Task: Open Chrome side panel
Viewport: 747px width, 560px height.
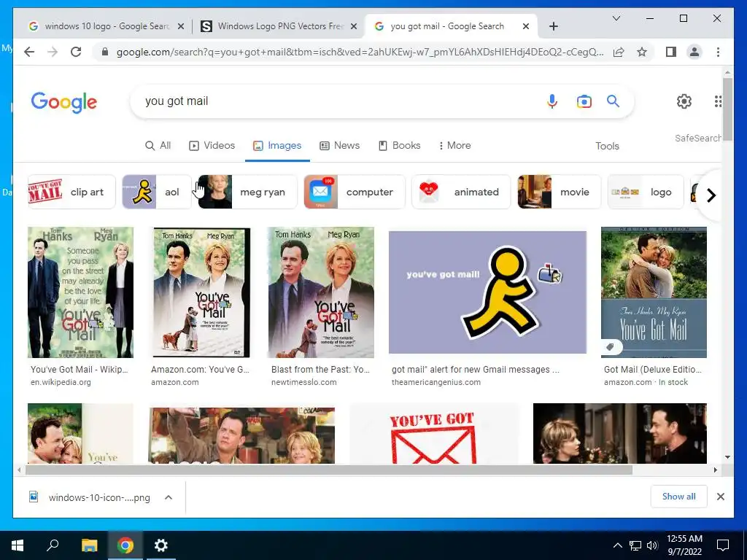Action: (671, 52)
